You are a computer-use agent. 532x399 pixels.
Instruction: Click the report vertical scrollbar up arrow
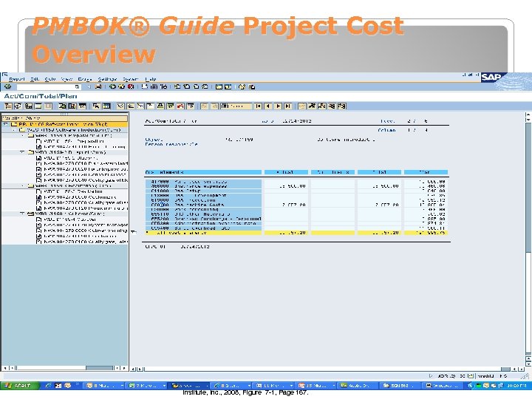pyautogui.click(x=528, y=115)
